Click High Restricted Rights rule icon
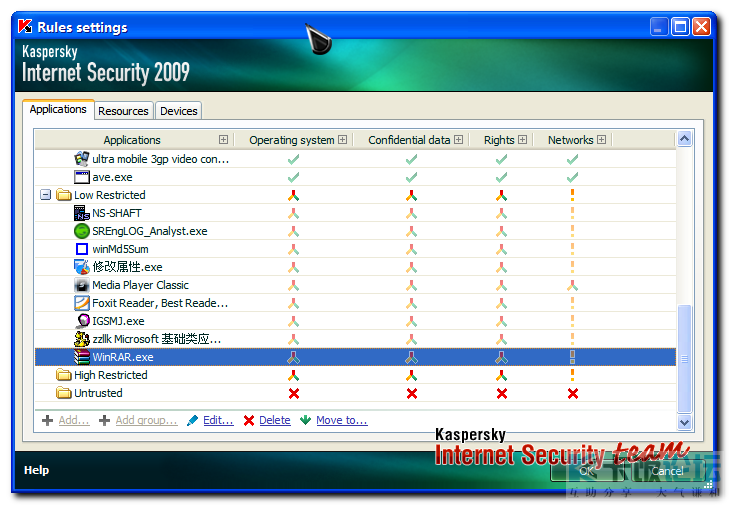 [x=501, y=375]
